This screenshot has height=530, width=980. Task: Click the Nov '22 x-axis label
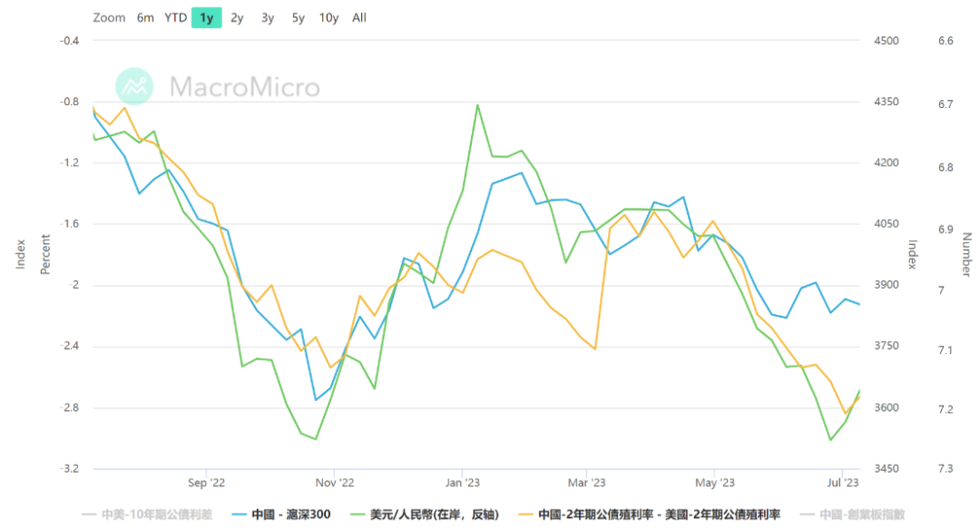point(334,483)
